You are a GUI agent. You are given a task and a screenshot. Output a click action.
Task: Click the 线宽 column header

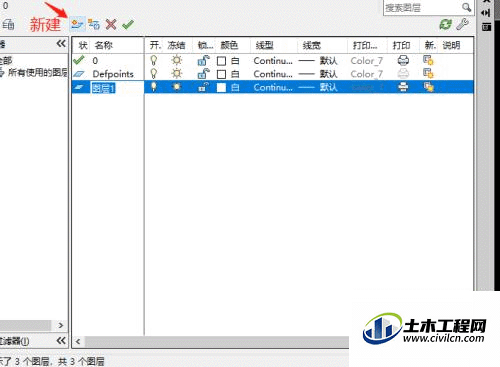pos(311,45)
